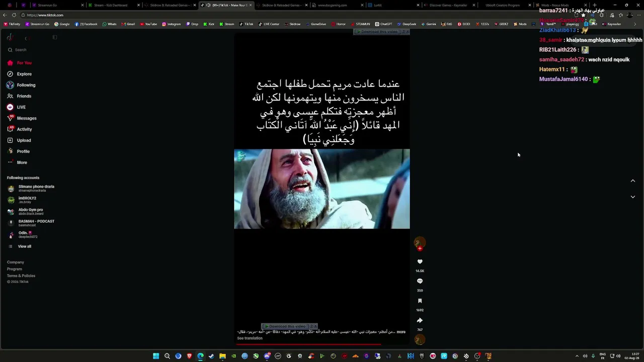The width and height of the screenshot is (644, 362).
Task: Open the Skidrow bookmark
Action: coord(292,24)
